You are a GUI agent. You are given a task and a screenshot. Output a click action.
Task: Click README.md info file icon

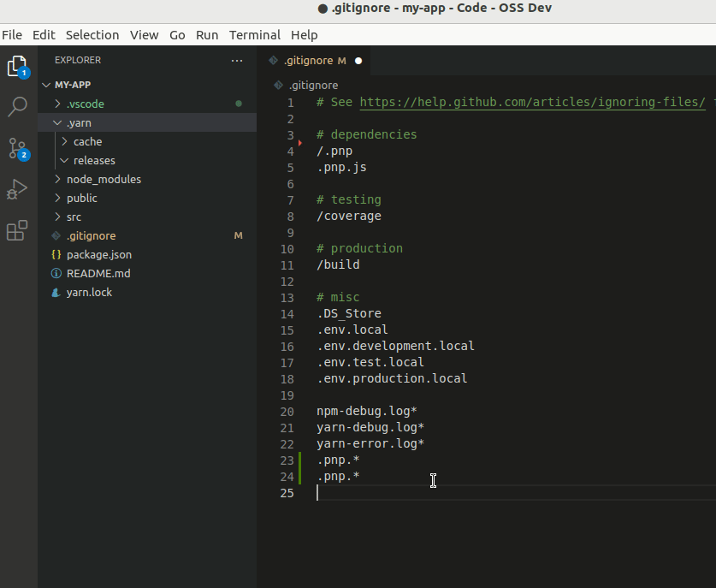tap(56, 273)
